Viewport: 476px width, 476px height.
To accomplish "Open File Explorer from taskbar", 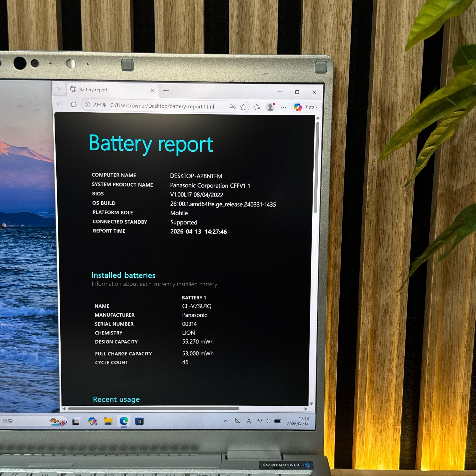I will [x=108, y=421].
